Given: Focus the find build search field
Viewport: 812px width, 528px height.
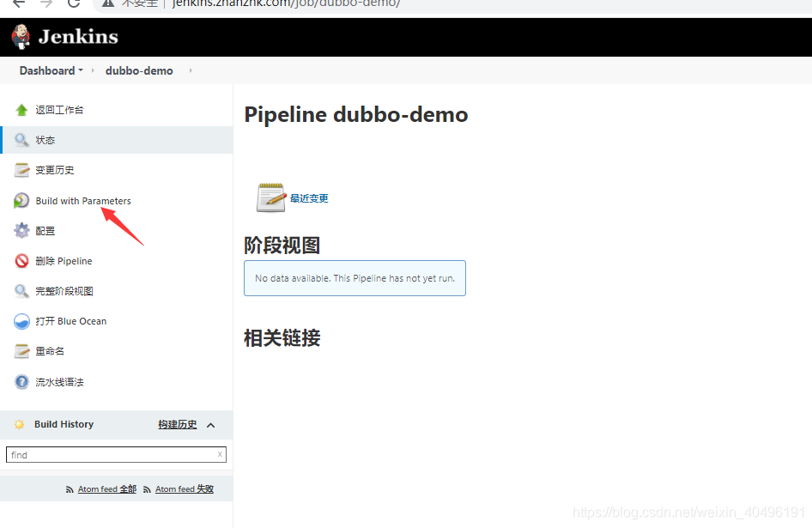Looking at the screenshot, I should tap(116, 455).
